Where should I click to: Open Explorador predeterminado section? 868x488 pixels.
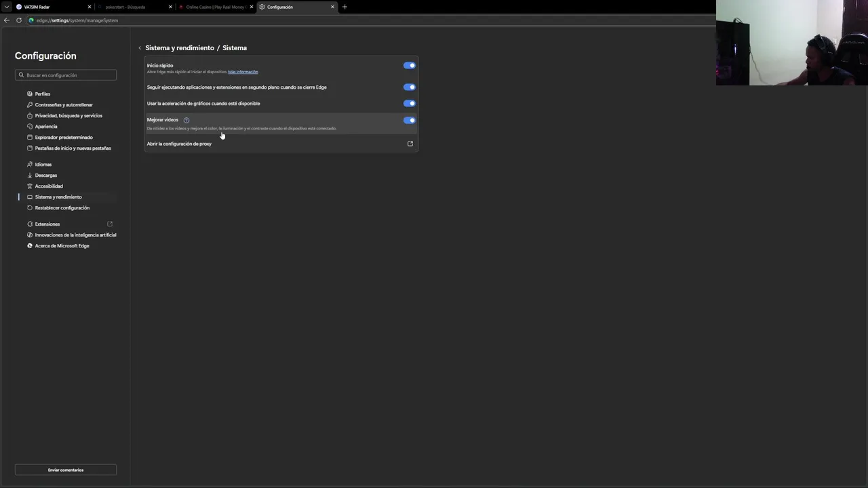click(x=66, y=138)
